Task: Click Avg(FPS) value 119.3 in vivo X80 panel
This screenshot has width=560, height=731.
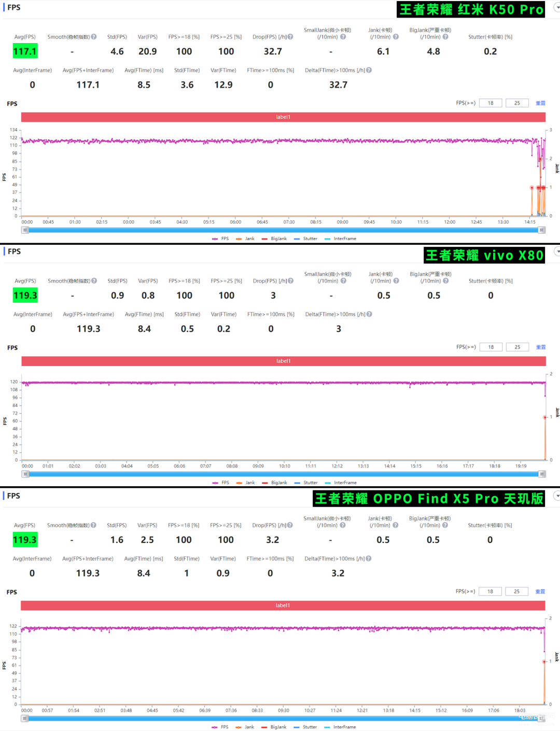Action: 25,296
